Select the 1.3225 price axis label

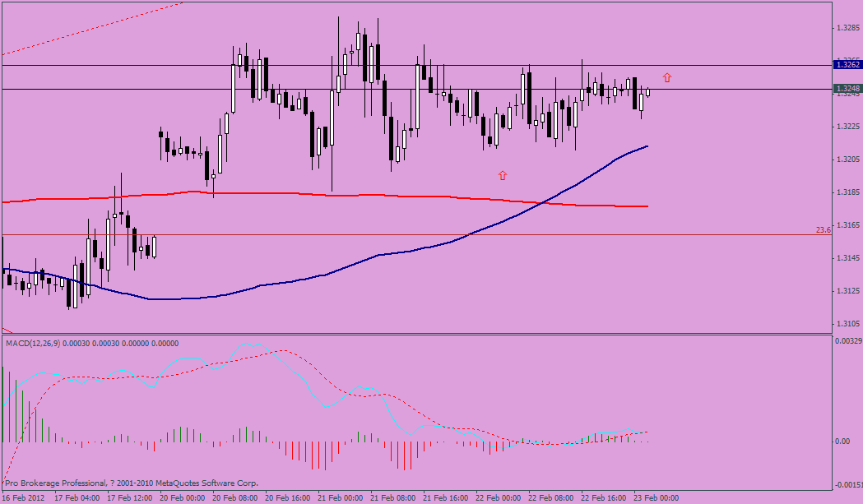847,127
